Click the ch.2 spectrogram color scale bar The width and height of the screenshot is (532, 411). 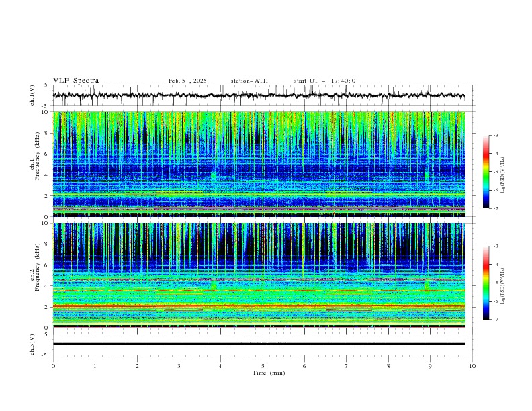[486, 283]
